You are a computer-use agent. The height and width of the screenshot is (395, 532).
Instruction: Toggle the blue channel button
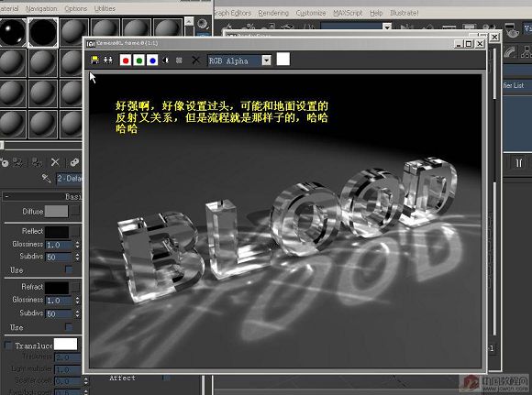(x=152, y=60)
